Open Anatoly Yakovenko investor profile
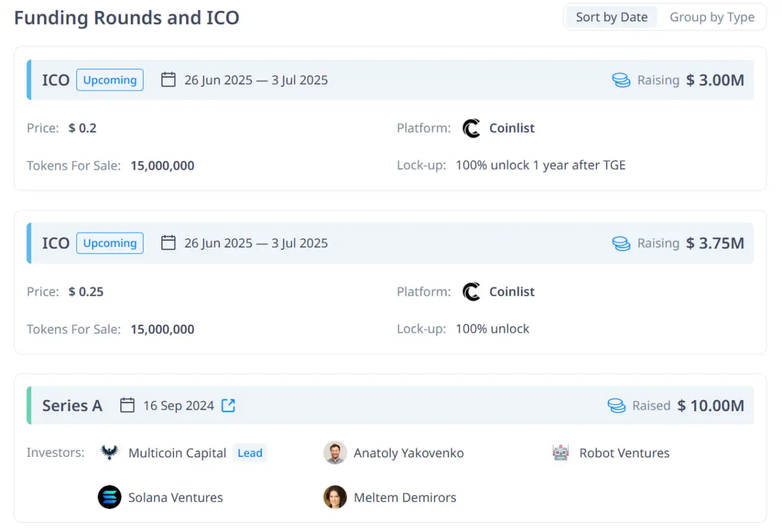Image resolution: width=782 pixels, height=532 pixels. click(408, 453)
